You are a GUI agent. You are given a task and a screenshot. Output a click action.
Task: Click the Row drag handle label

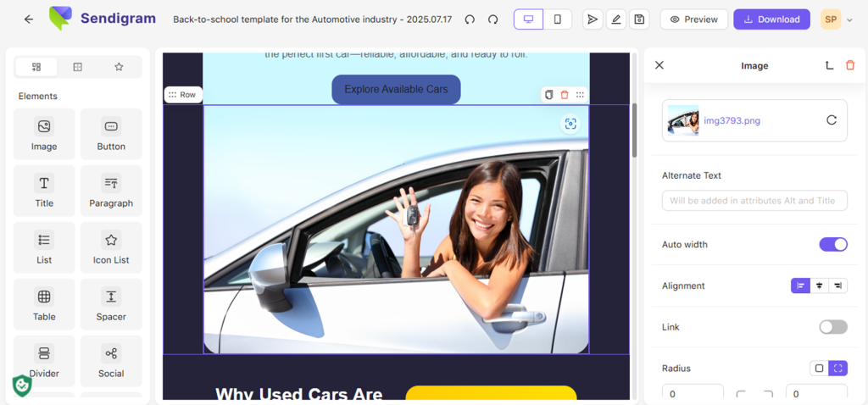pyautogui.click(x=183, y=95)
